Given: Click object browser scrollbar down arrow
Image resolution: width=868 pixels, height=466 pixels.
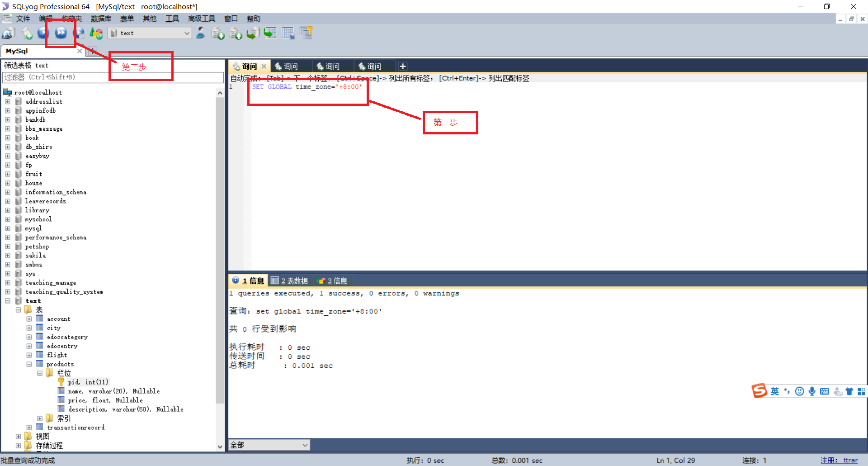Looking at the screenshot, I should click(x=220, y=447).
